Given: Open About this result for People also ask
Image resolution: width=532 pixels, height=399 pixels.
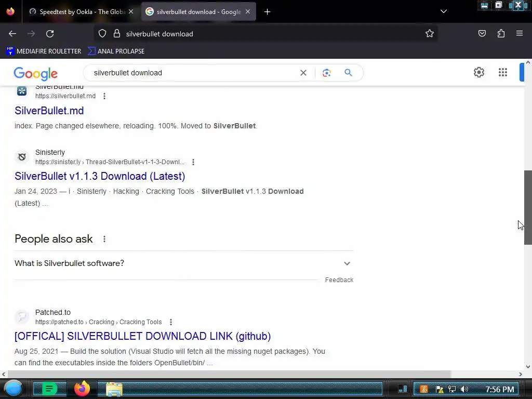Looking at the screenshot, I should (x=104, y=239).
